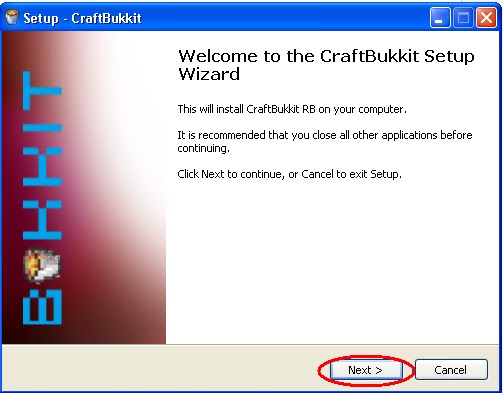Click "Click Next to continue, or Cancel to exit Setup."
This screenshot has height=393, width=503.
click(x=289, y=174)
